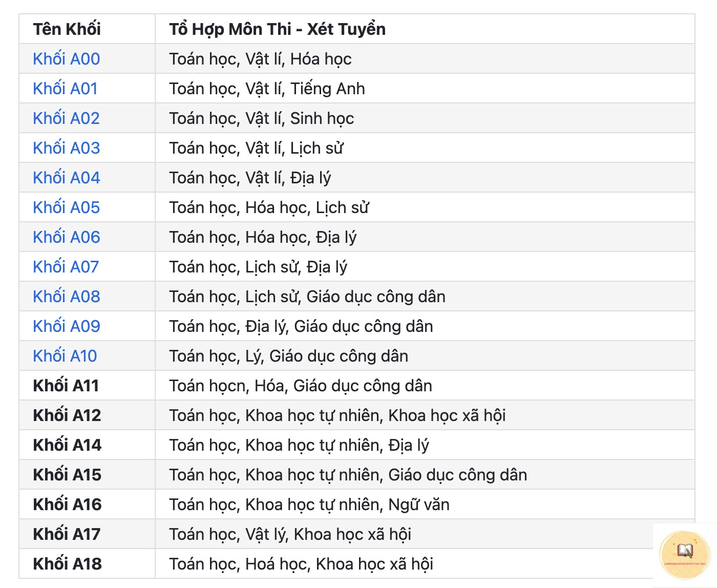Follow the Khối A02 link
This screenshot has height=588, width=717.
[x=67, y=118]
